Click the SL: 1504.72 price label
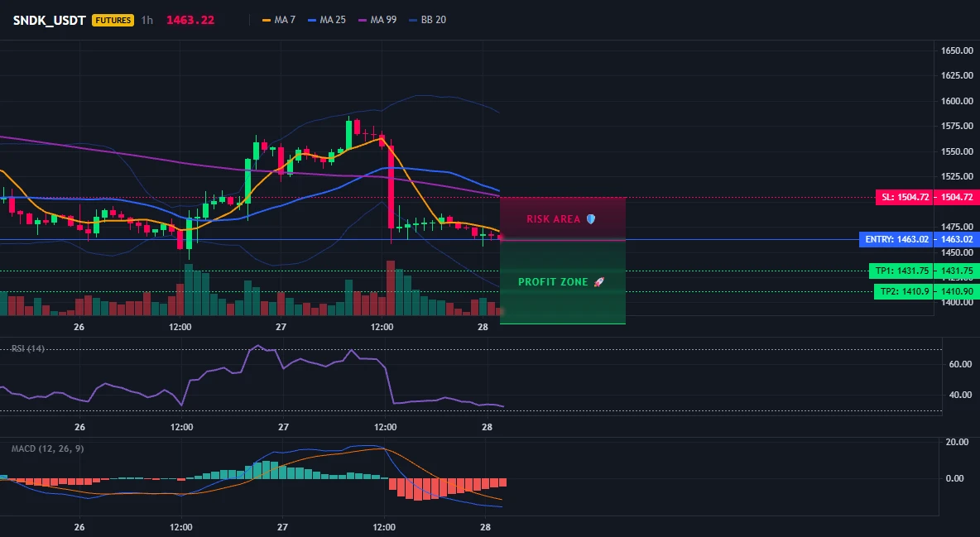This screenshot has width=980, height=537. coord(905,197)
